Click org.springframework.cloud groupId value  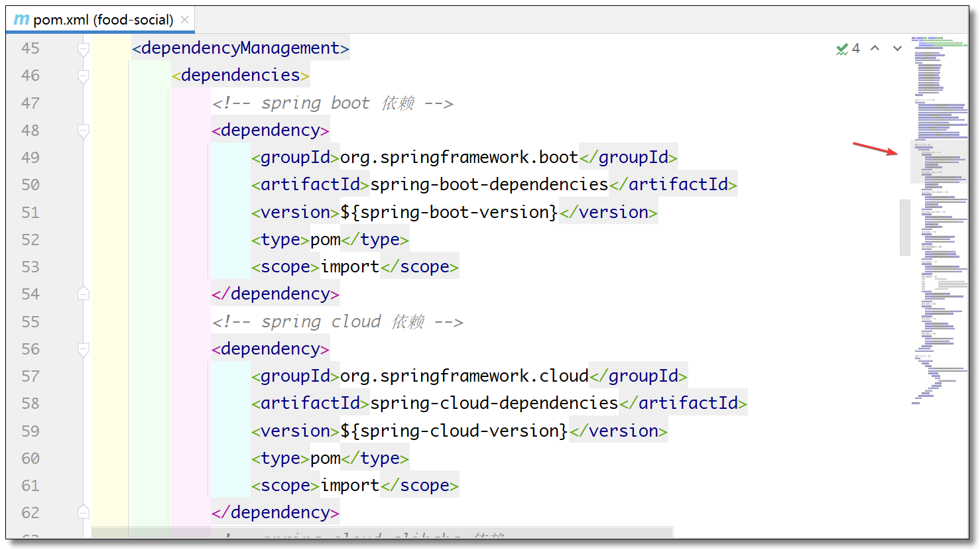[464, 376]
